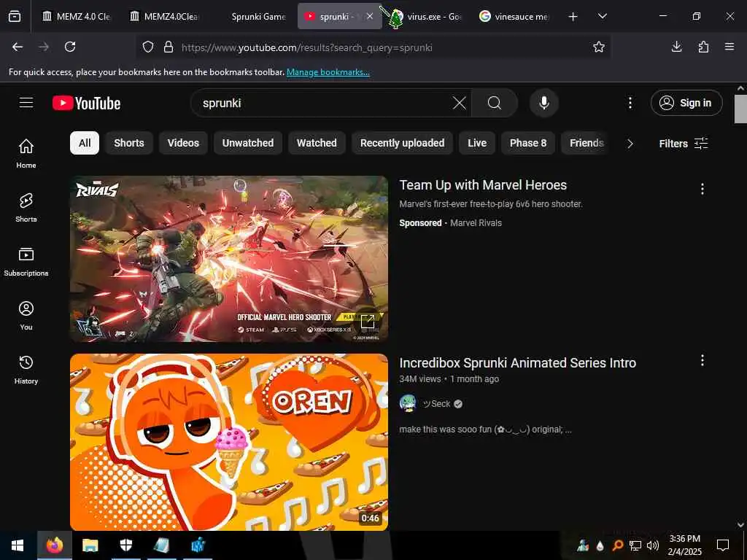The width and height of the screenshot is (747, 560).
Task: Open Firefox extensions puzzle icon
Action: (703, 47)
